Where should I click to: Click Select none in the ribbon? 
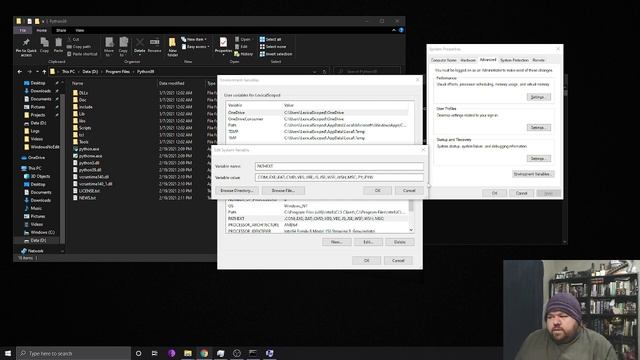(273, 47)
